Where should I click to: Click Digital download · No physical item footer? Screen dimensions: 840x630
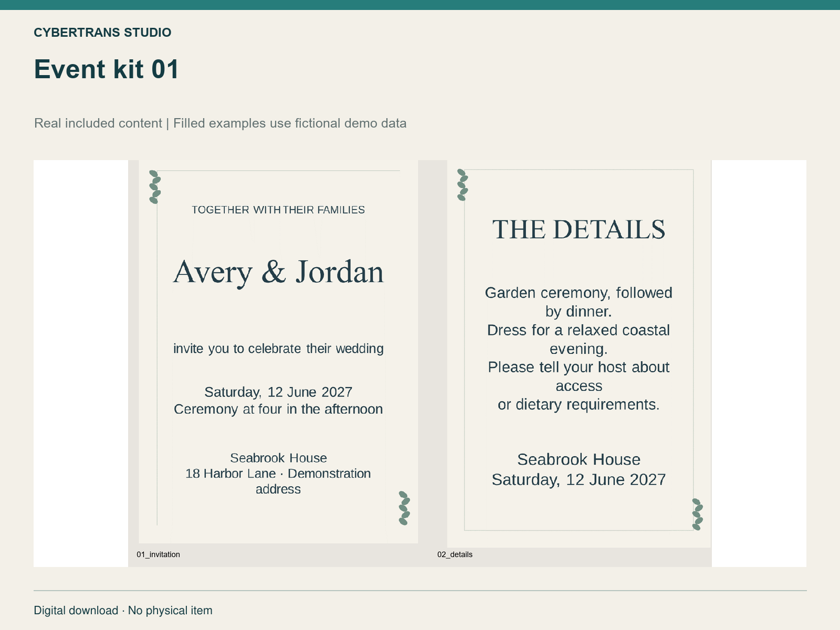click(x=123, y=611)
